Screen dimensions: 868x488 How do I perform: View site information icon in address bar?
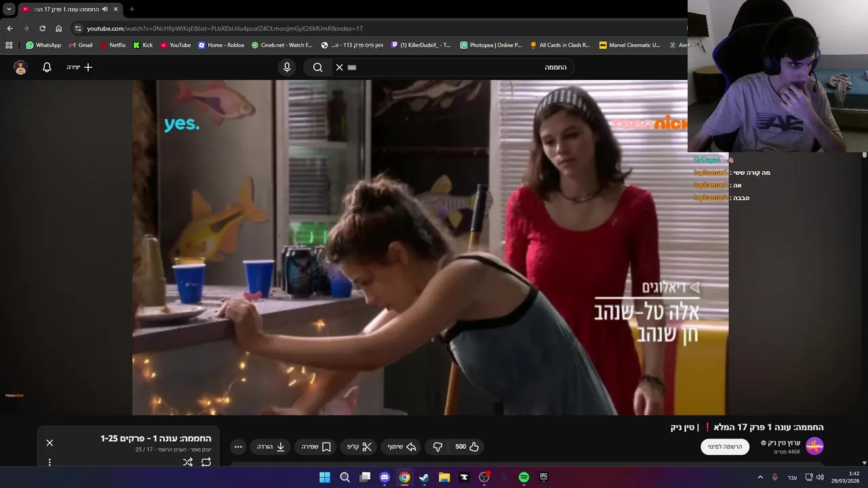point(78,28)
